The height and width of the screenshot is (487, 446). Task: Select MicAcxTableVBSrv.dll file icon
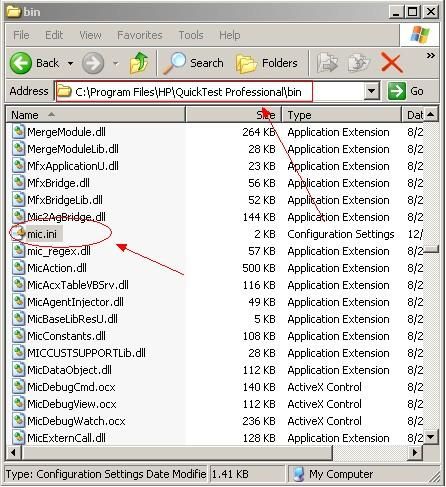[19, 285]
